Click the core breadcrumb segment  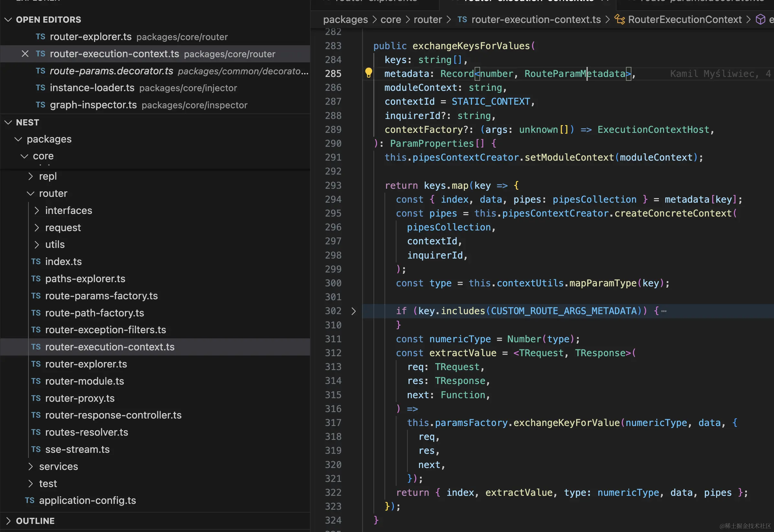point(391,20)
